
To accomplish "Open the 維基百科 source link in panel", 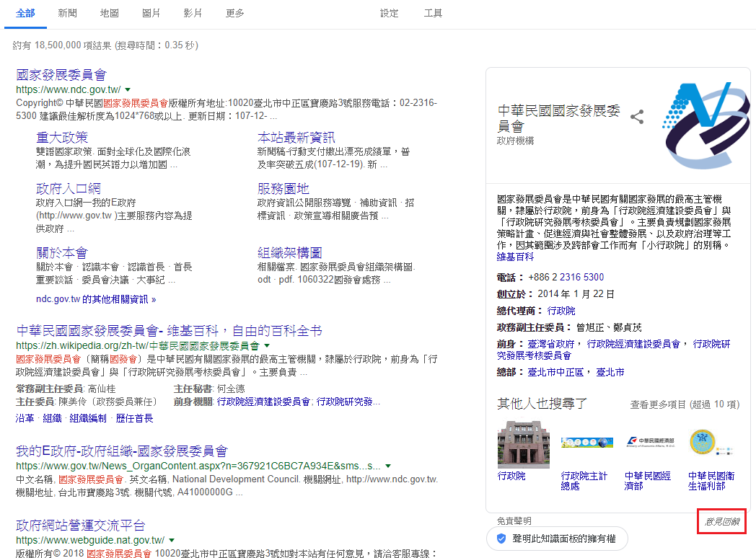I will point(515,257).
